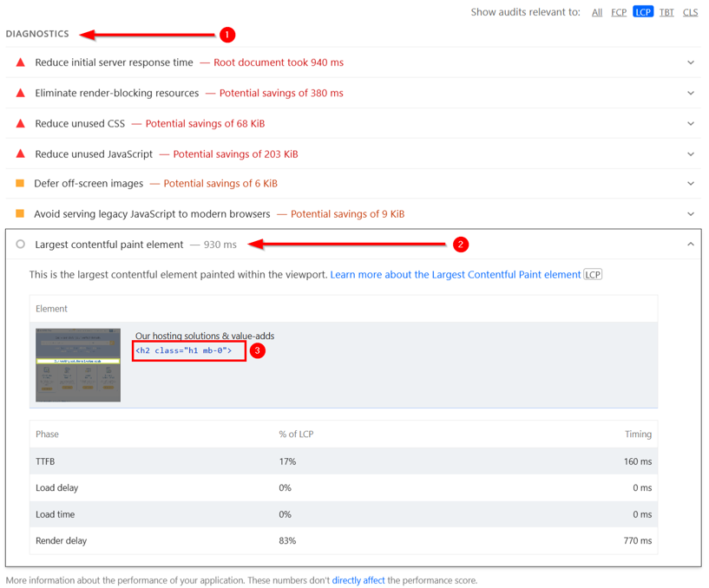Viewport: 709px width, 588px height.
Task: Click the orange square icon for Defer off-screen images
Action: (x=20, y=183)
